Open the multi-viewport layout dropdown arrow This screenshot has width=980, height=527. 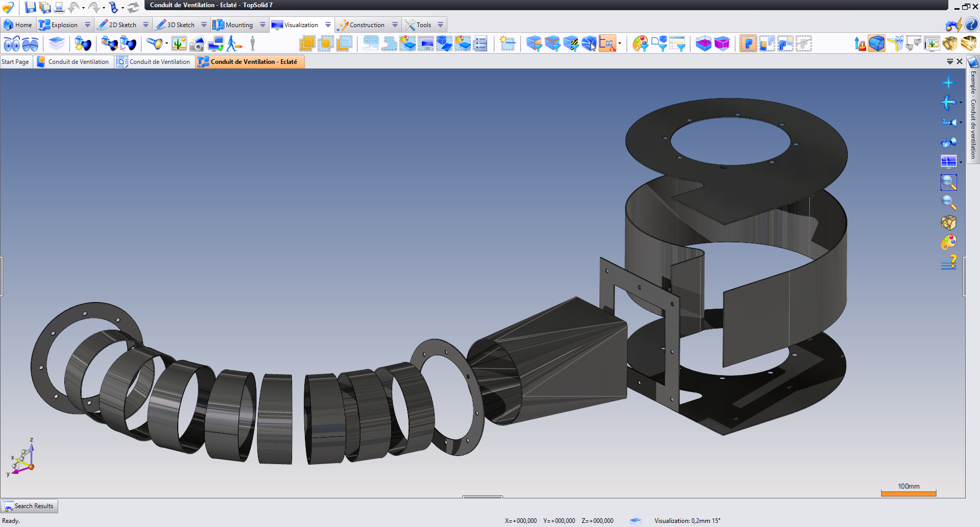pos(961,163)
